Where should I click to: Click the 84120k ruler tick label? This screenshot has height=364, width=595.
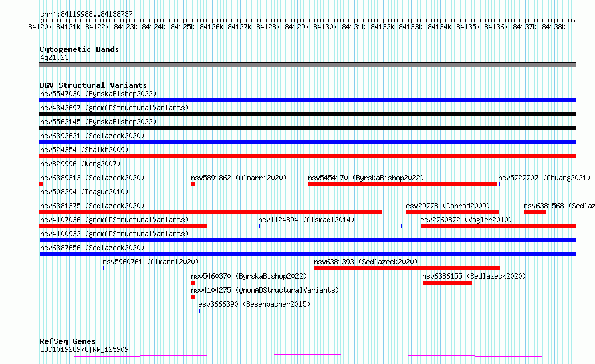click(40, 27)
